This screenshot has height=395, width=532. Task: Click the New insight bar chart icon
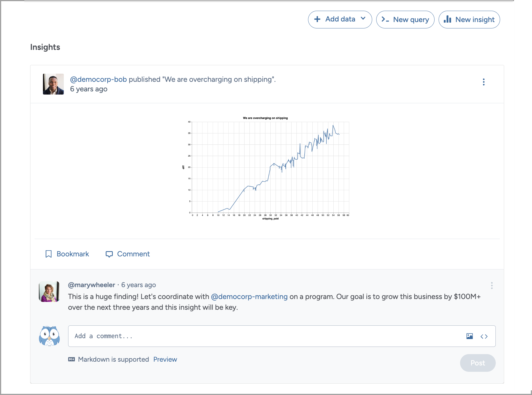pyautogui.click(x=448, y=19)
